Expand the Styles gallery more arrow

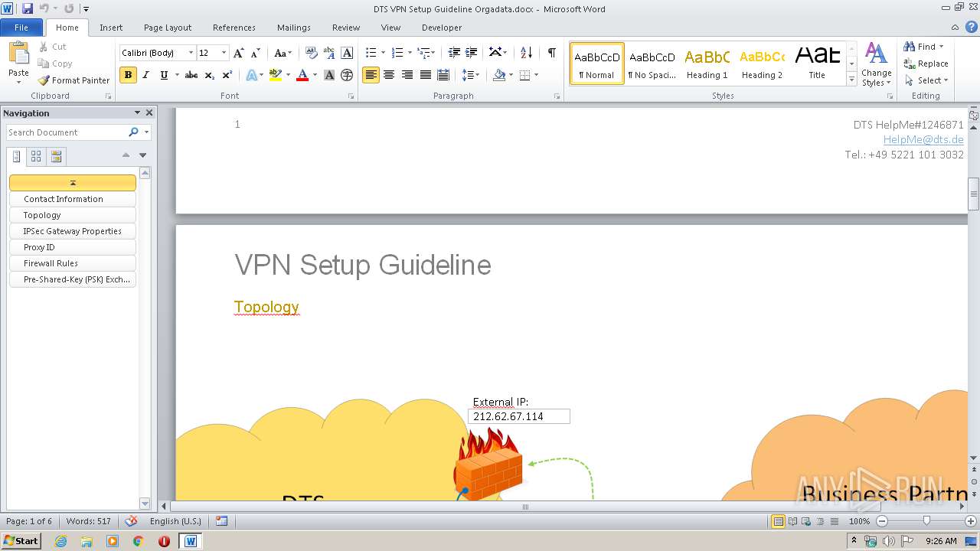[x=852, y=79]
